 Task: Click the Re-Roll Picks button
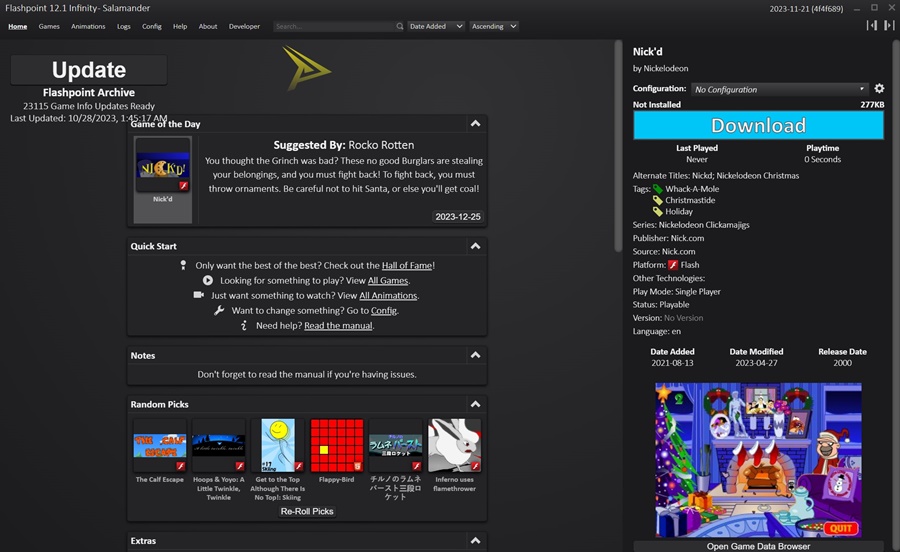pyautogui.click(x=307, y=511)
